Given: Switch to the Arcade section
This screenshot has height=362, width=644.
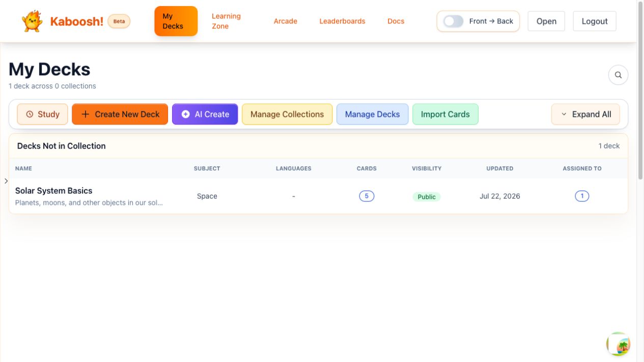Looking at the screenshot, I should point(286,21).
